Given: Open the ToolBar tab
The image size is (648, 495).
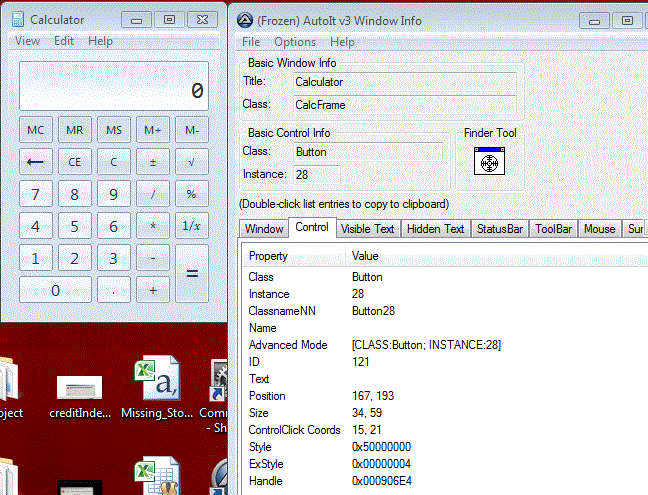Looking at the screenshot, I should pyautogui.click(x=553, y=228).
